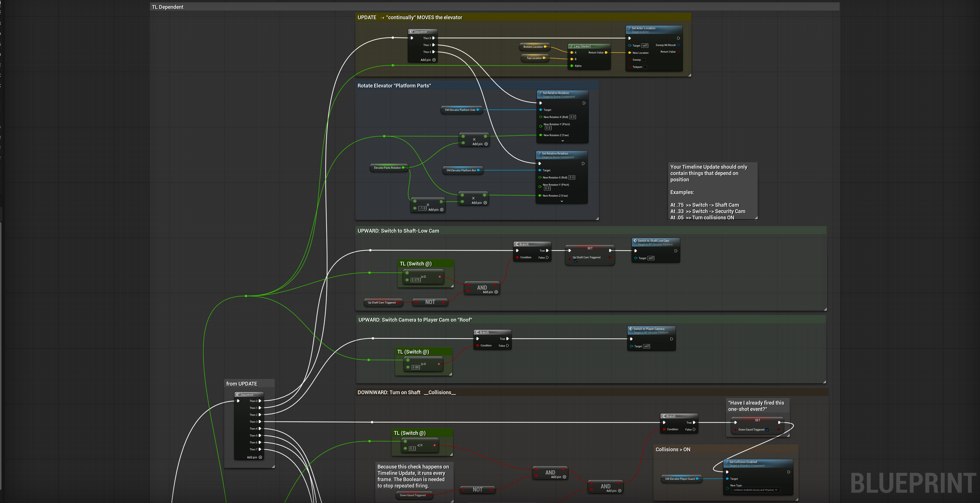The width and height of the screenshot is (980, 503).
Task: Toggle the Sweep checkbox on Set Actor Location
Action: tap(644, 60)
